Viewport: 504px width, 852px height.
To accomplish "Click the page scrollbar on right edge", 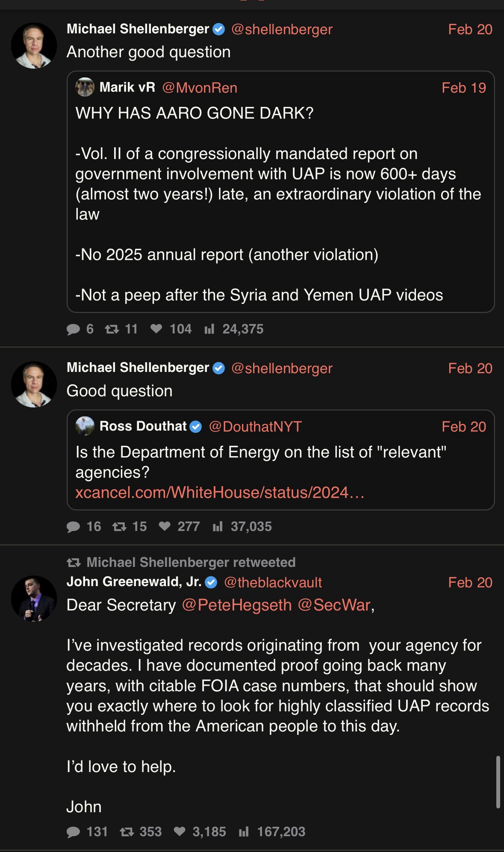I will click(x=498, y=782).
